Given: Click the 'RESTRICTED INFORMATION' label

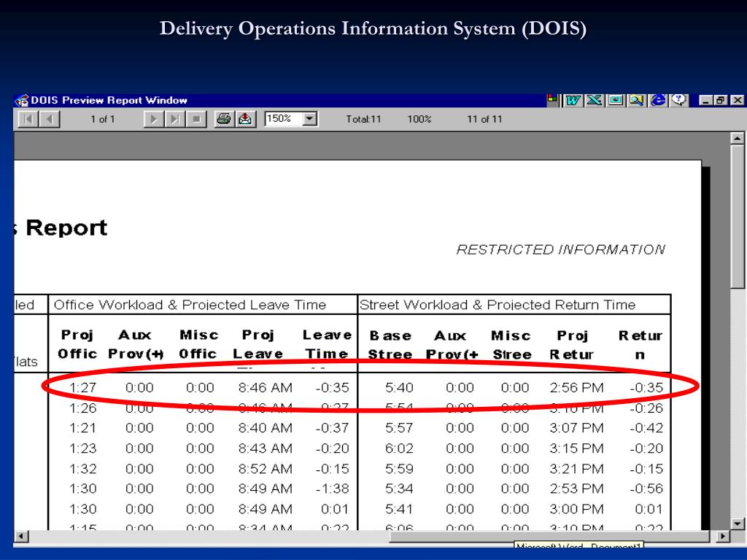Looking at the screenshot, I should pyautogui.click(x=560, y=249).
